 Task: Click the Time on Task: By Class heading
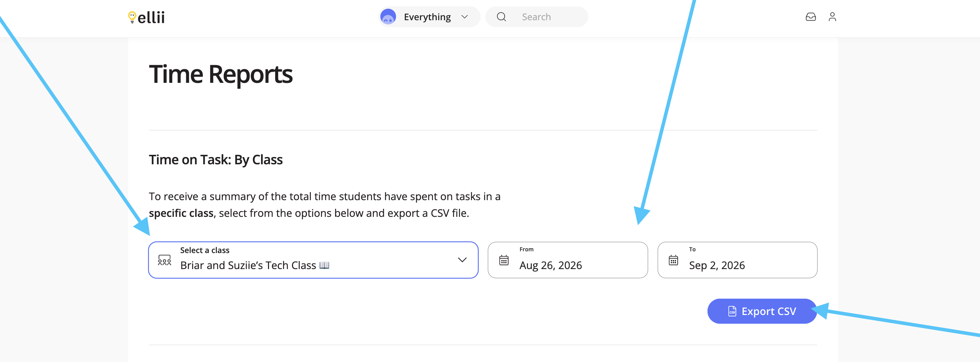point(216,160)
